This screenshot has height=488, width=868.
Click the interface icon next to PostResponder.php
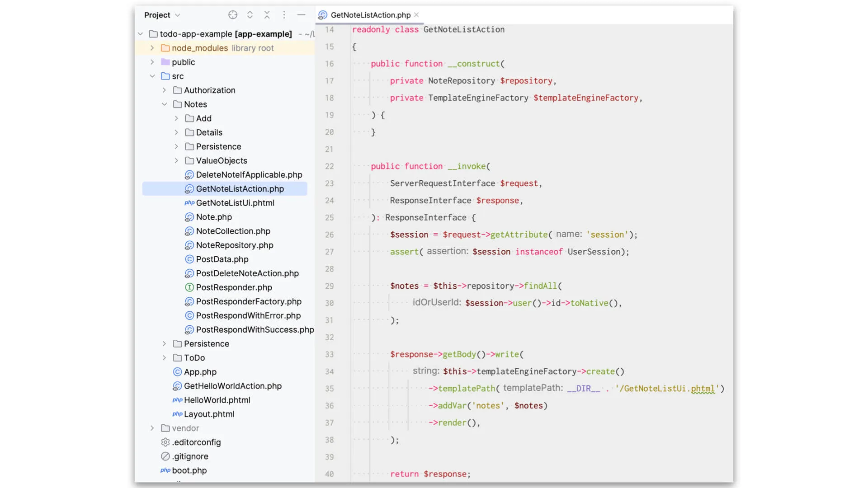pyautogui.click(x=189, y=287)
